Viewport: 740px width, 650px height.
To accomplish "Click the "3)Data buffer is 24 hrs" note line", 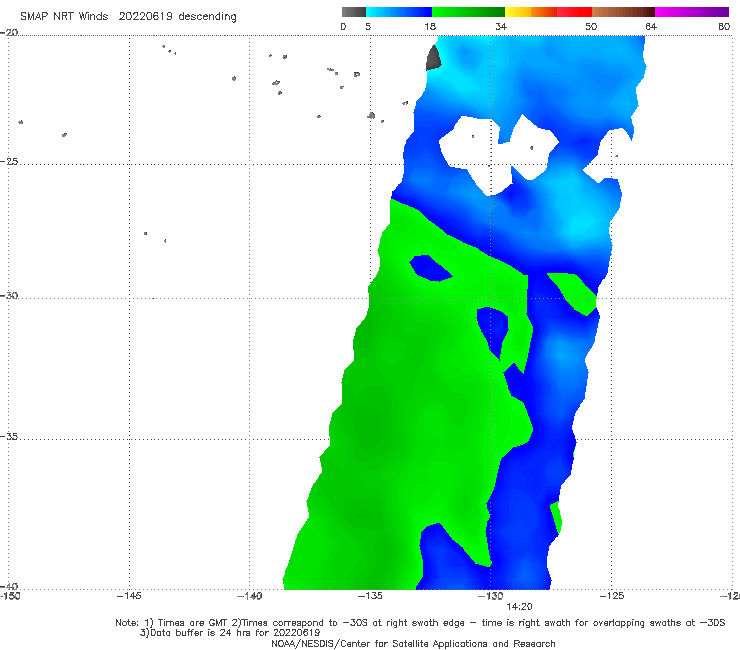I will 230,633.
